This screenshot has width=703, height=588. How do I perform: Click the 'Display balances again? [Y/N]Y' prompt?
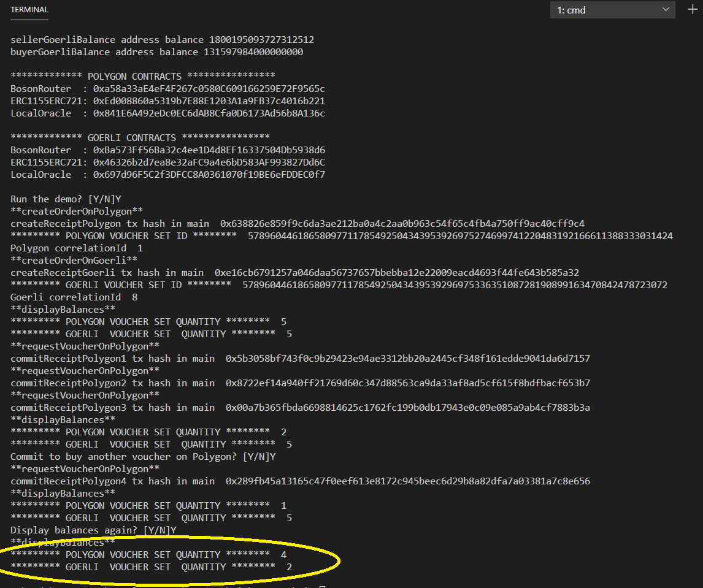[93, 530]
